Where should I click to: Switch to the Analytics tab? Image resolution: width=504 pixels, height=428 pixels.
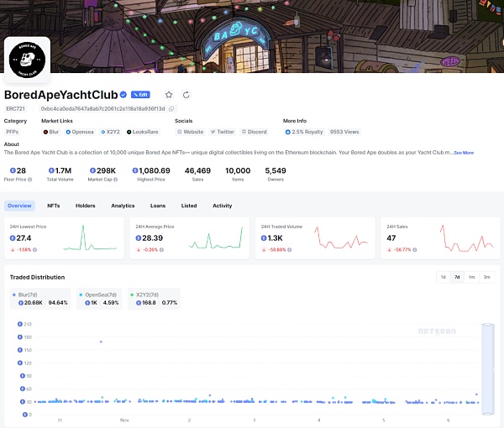click(123, 206)
